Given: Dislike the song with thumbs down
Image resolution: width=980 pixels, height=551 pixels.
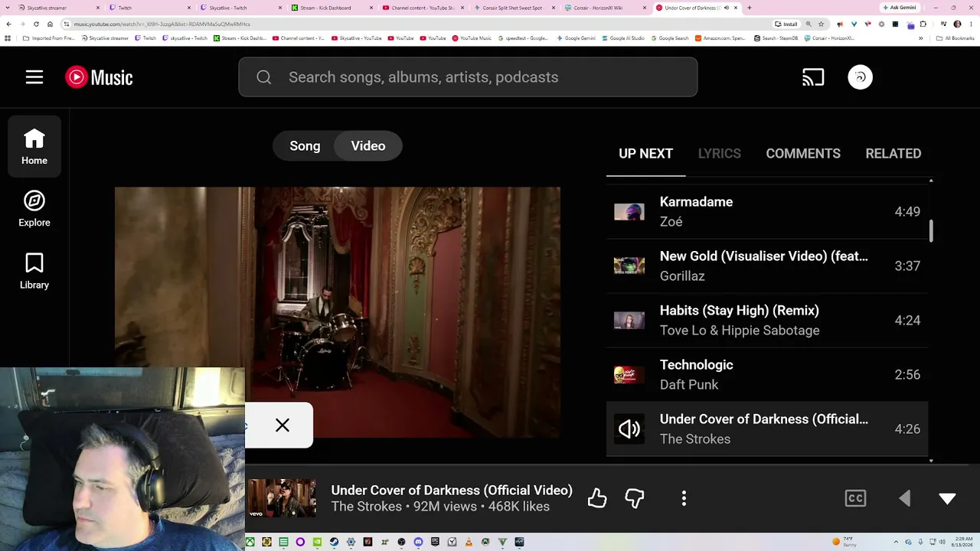Looking at the screenshot, I should pos(635,499).
